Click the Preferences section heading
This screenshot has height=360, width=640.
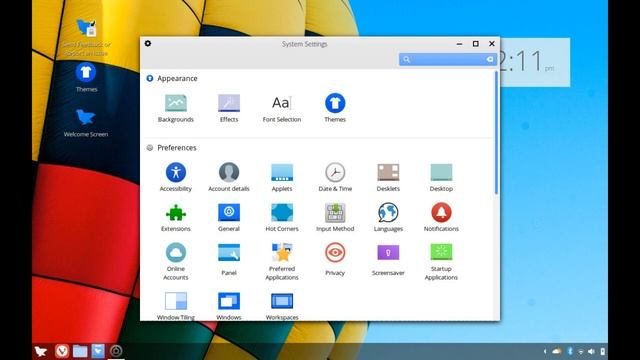pyautogui.click(x=177, y=148)
